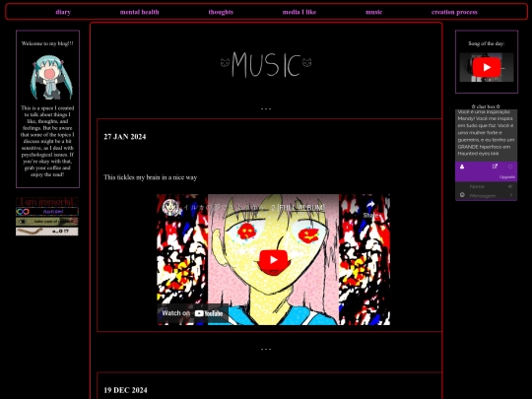The width and height of the screenshot is (532, 399).
Task: Click Watch on YouTube in the embed
Action: click(x=192, y=313)
